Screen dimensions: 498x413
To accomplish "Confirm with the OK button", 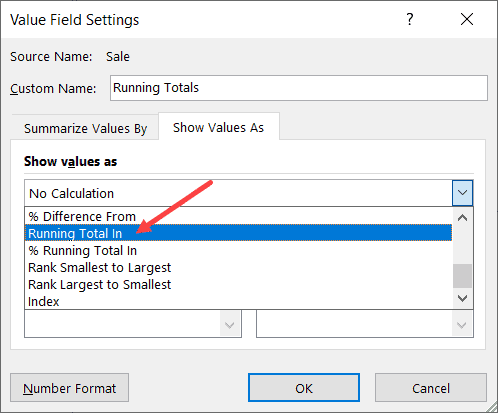I will click(x=304, y=388).
